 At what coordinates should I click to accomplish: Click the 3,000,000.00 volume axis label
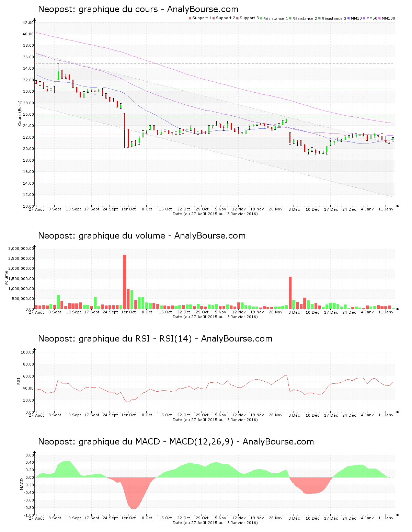(21, 248)
